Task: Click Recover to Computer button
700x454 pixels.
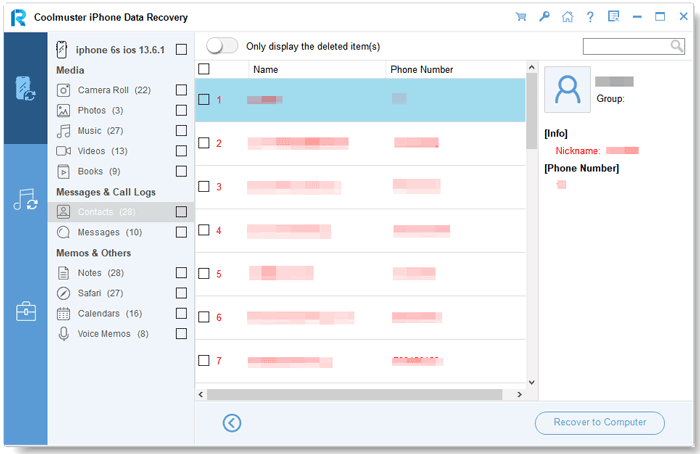Action: pyautogui.click(x=600, y=422)
